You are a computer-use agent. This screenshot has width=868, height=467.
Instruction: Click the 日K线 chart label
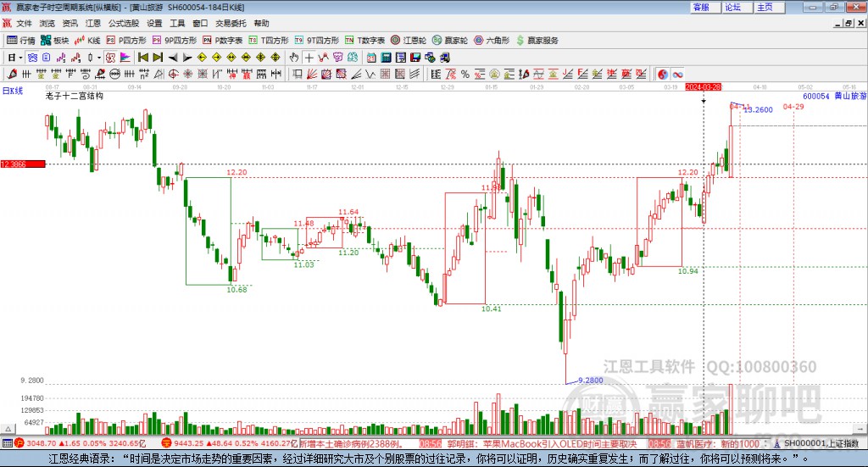12,91
